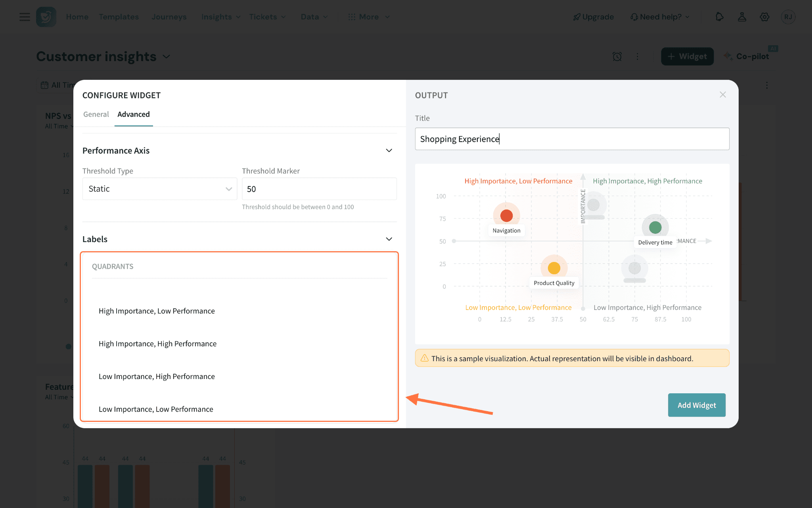The image size is (812, 508).
Task: Open the notifications bell icon
Action: [719, 17]
